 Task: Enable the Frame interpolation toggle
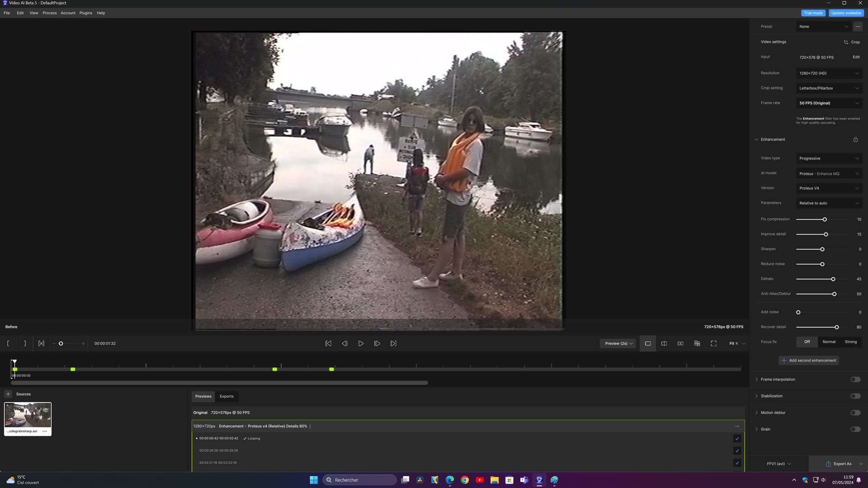tap(854, 379)
